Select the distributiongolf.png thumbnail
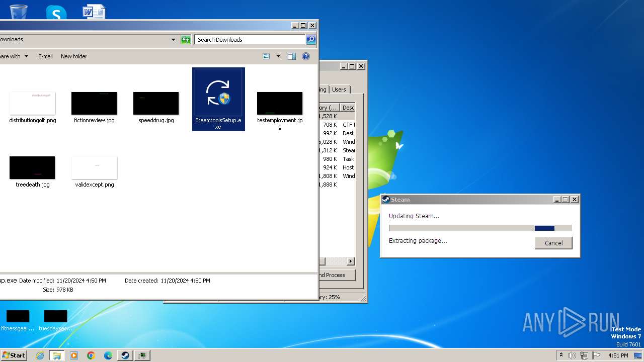The height and width of the screenshot is (362, 644). 32,103
